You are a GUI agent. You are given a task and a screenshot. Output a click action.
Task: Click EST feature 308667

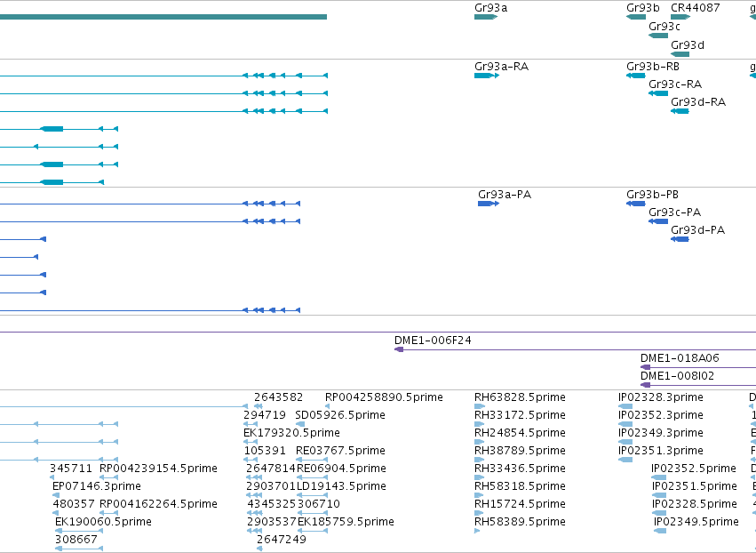[x=79, y=549]
